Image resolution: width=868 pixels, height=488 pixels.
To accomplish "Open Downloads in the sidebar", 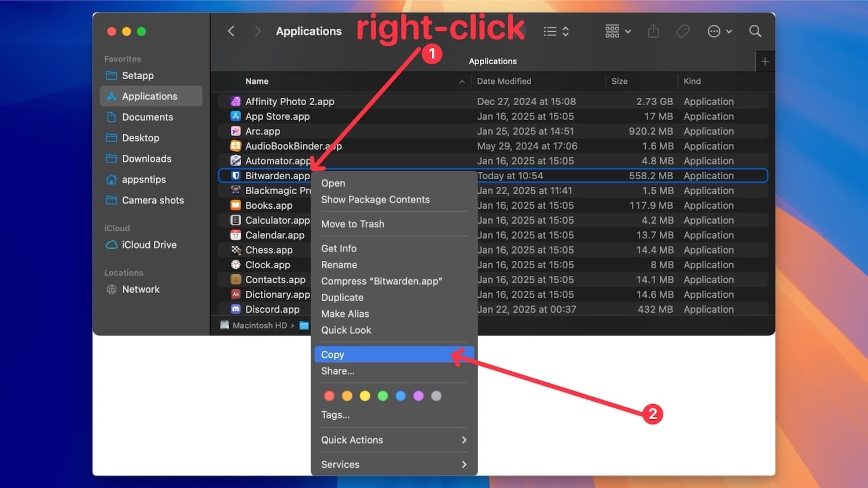I will click(x=146, y=158).
